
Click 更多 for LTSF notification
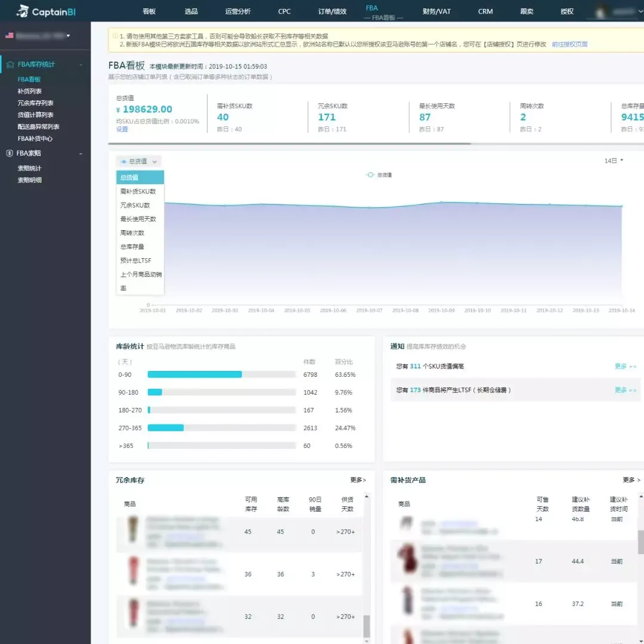pos(625,390)
